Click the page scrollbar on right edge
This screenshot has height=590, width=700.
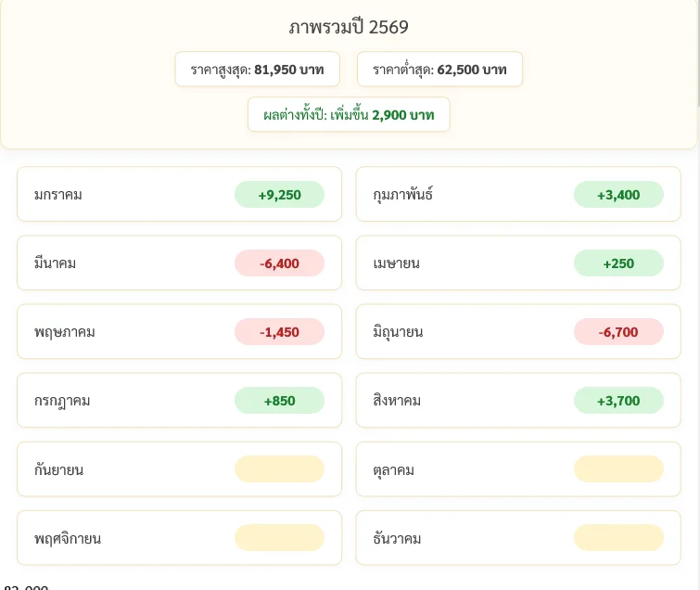[x=698, y=54]
